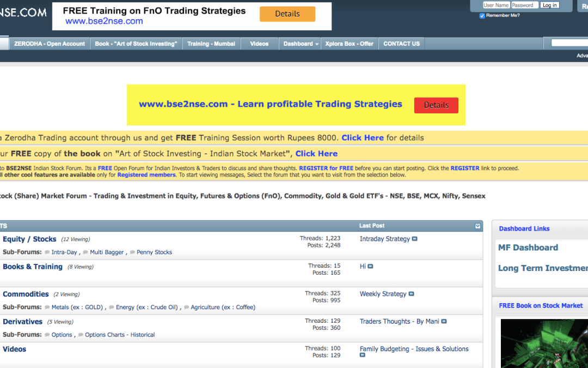The width and height of the screenshot is (588, 368).
Task: Open go-to-post icon next to Hi
Action: (370, 266)
